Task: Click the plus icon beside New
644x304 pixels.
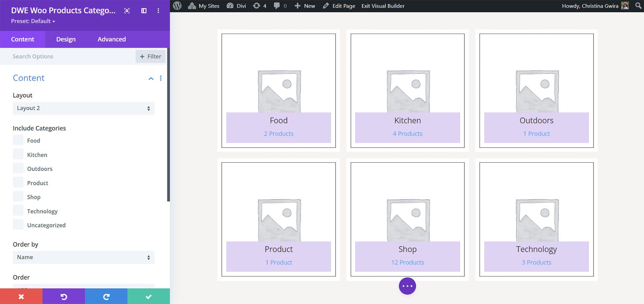Action: tap(297, 6)
